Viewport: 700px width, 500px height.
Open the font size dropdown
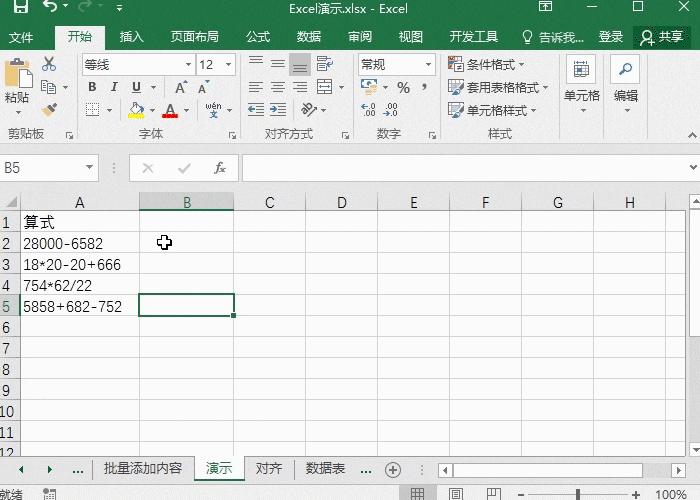pos(229,65)
